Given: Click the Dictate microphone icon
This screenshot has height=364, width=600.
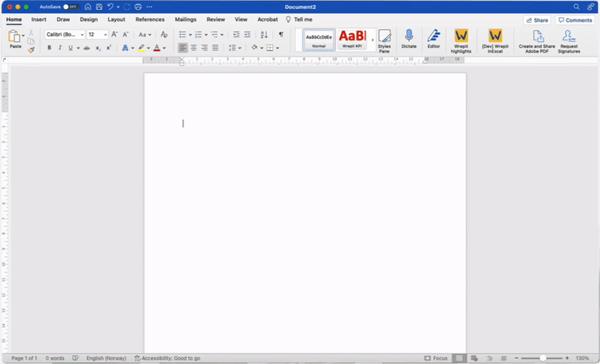Looking at the screenshot, I should (x=408, y=36).
